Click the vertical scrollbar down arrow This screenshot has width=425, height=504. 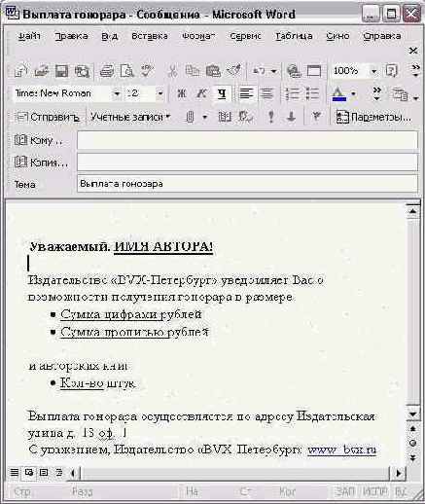[x=413, y=414]
